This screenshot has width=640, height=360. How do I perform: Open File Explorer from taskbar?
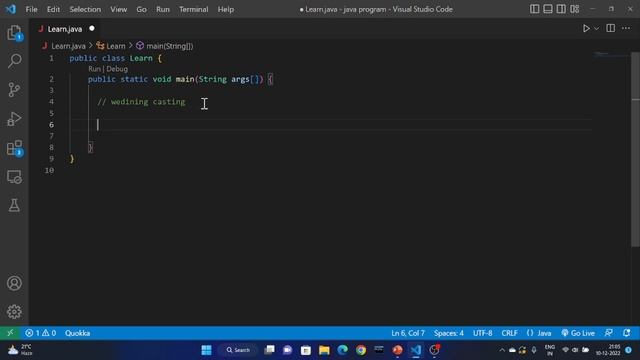[x=324, y=350]
